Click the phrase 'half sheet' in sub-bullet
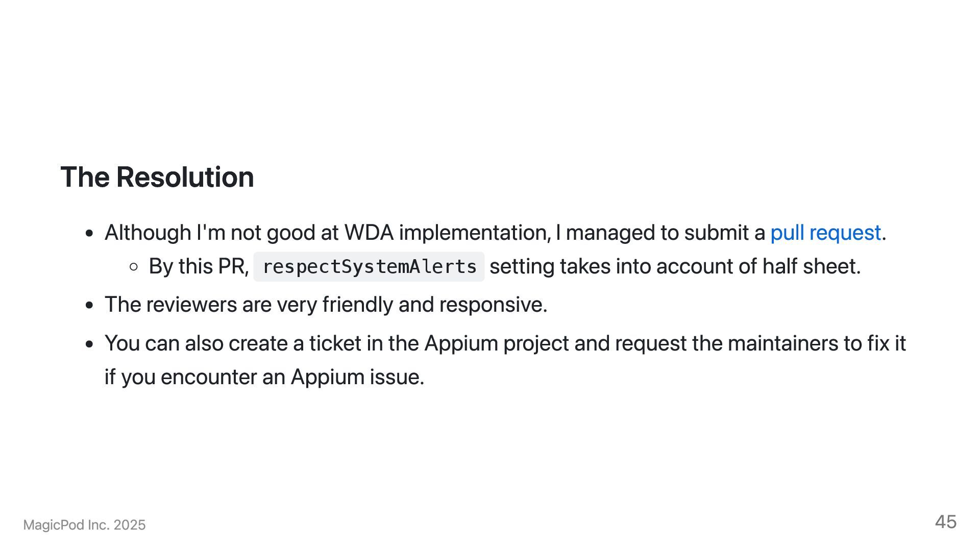 coord(811,267)
